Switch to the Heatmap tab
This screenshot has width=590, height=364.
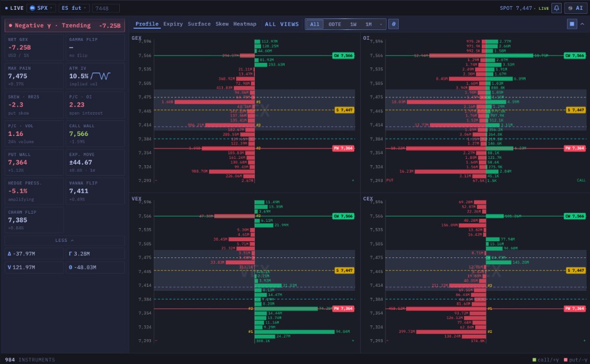(244, 24)
